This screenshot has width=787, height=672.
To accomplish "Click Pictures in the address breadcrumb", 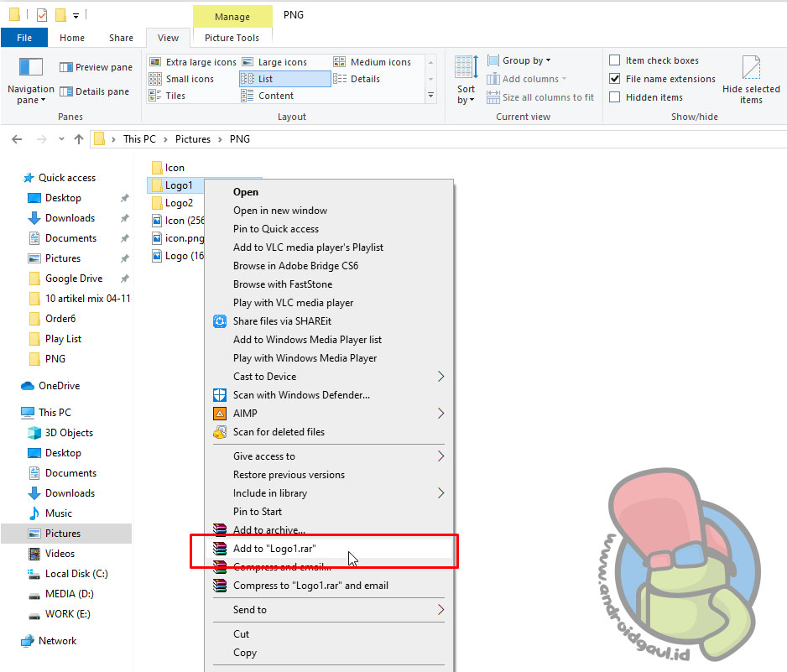I will tap(193, 139).
